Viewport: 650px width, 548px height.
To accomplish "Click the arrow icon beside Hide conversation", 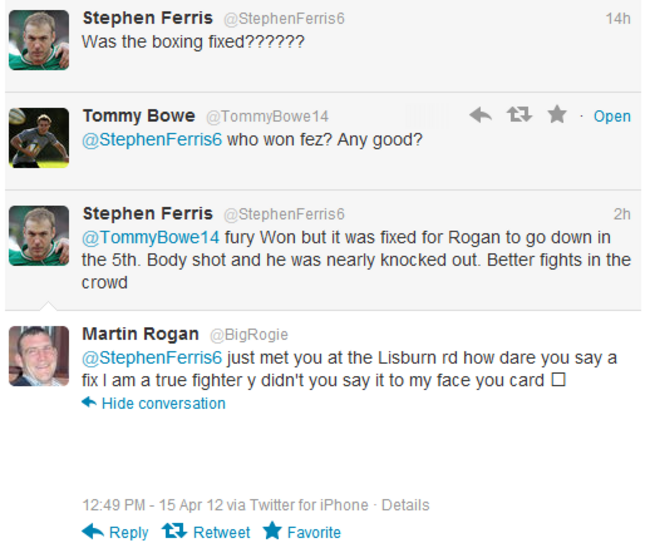I will [89, 403].
